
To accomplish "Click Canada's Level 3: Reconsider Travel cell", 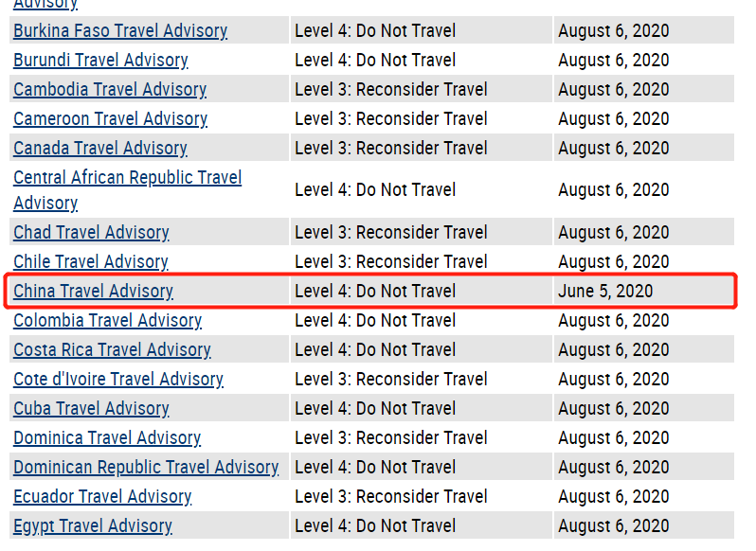I will point(391,148).
